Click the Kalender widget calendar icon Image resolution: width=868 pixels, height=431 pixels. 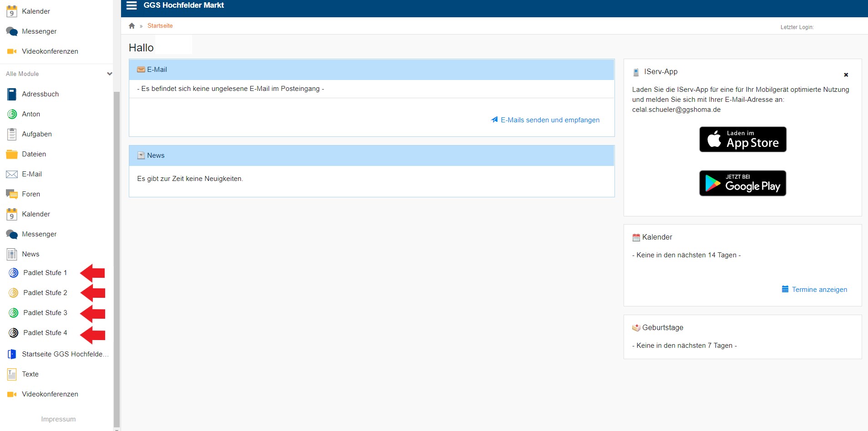[x=636, y=237]
